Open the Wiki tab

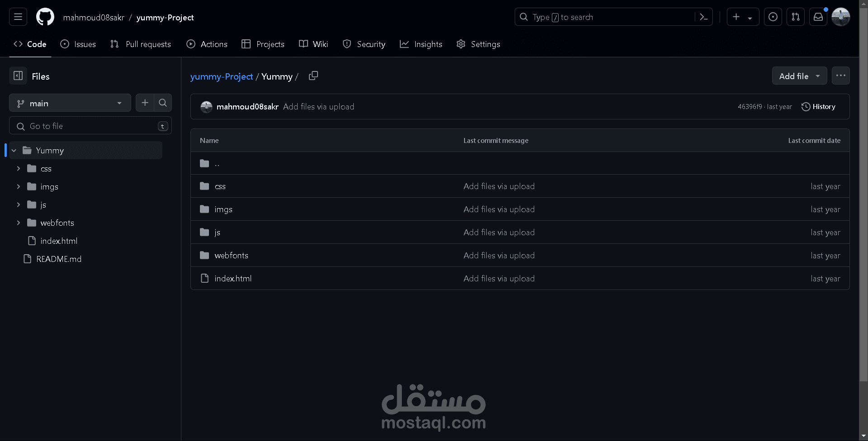(x=313, y=44)
